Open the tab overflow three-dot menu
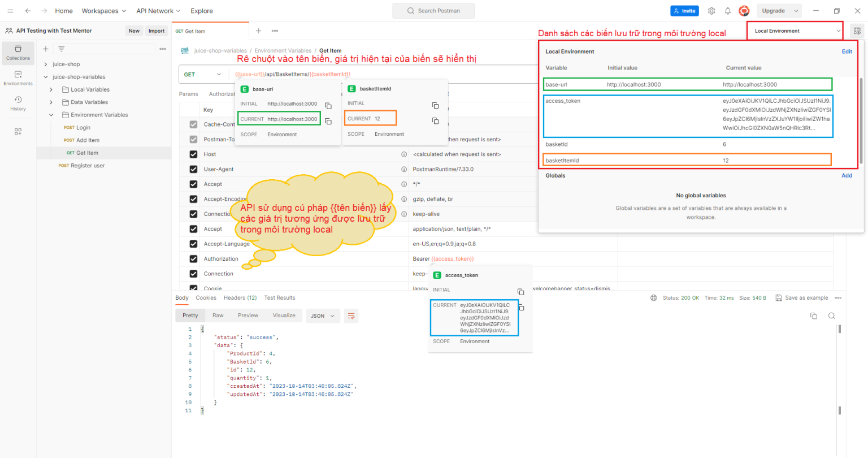 pos(275,31)
